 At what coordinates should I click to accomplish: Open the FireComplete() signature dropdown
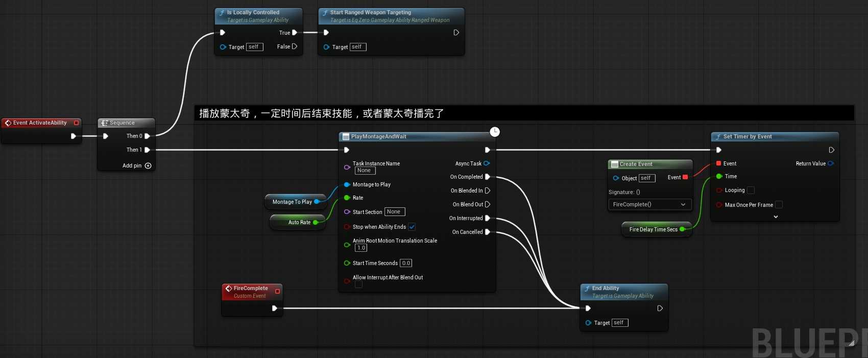coord(649,204)
